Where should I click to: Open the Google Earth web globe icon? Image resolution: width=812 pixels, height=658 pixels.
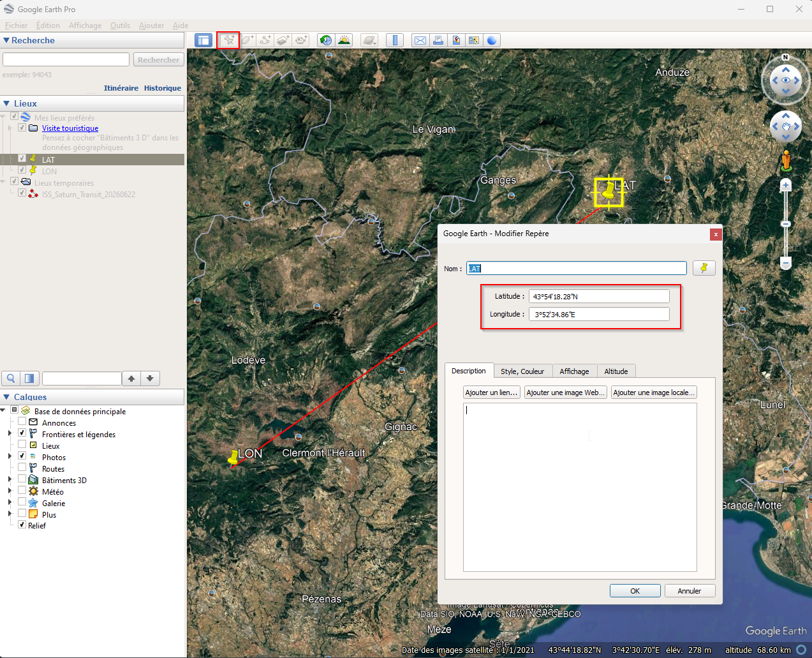[x=492, y=40]
